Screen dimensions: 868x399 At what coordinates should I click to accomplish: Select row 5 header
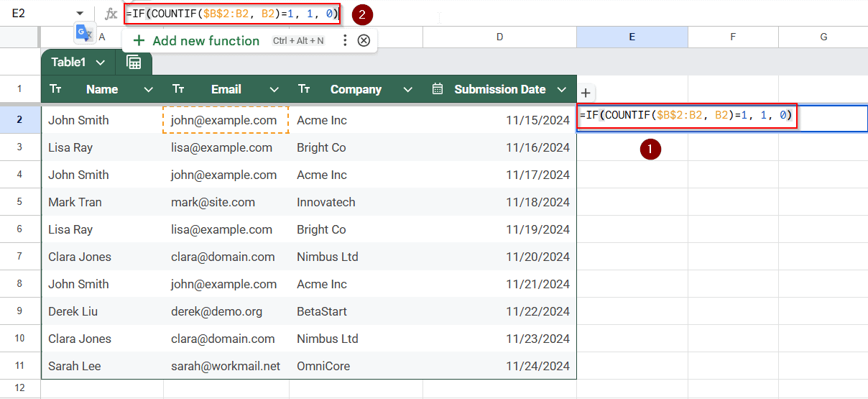[x=20, y=202]
